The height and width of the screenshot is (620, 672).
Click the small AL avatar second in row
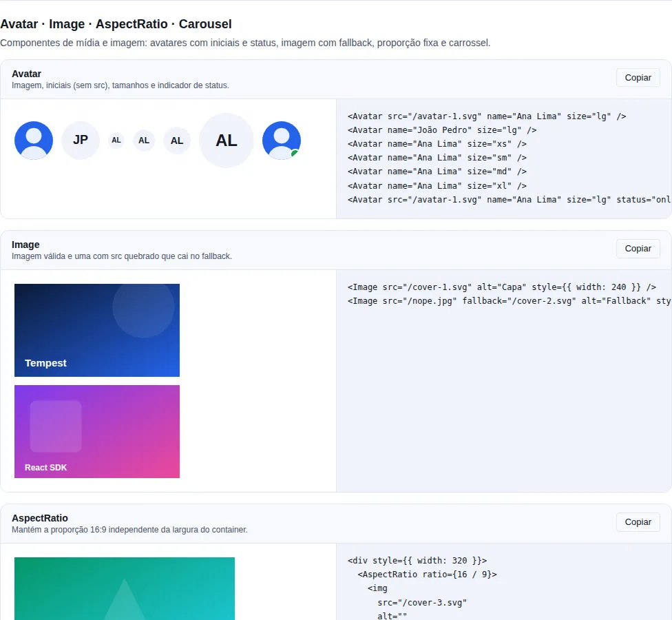pyautogui.click(x=144, y=141)
